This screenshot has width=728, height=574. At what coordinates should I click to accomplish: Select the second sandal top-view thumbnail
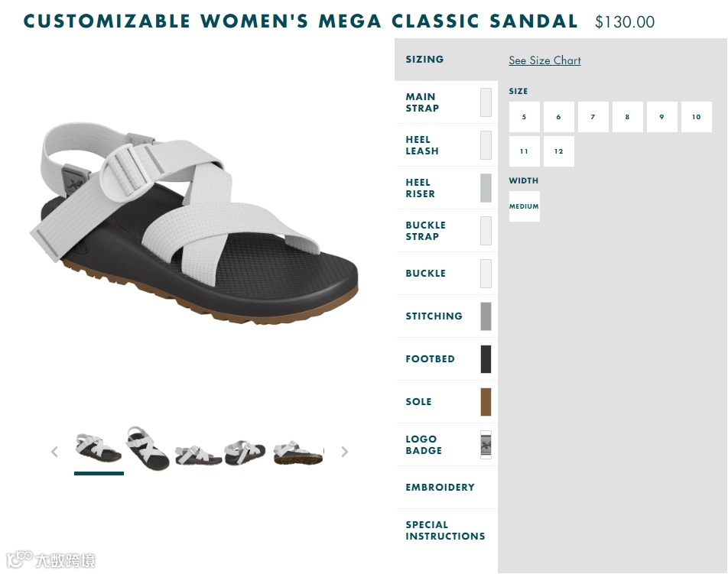tap(148, 449)
